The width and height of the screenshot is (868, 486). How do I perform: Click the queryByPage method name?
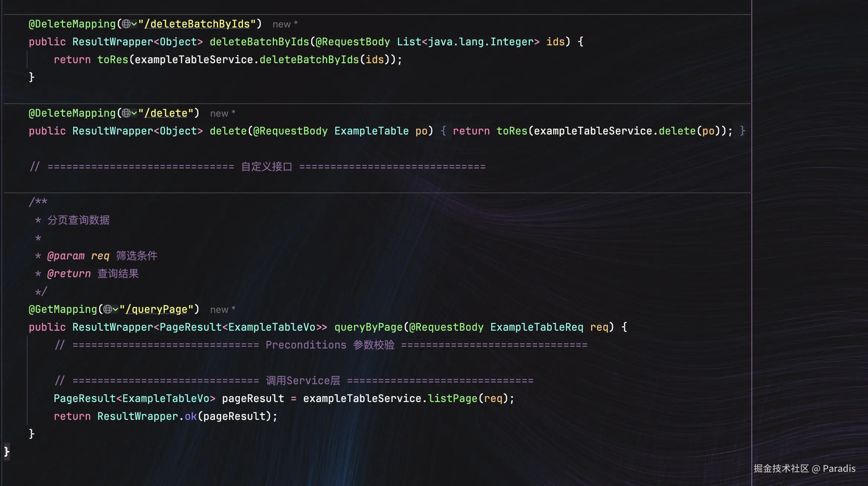(x=368, y=327)
